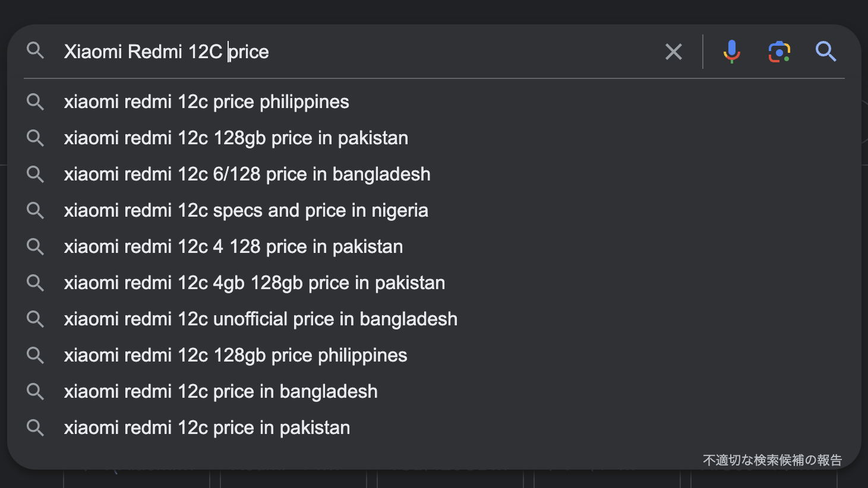Image resolution: width=868 pixels, height=488 pixels.
Task: Select '12c unofficial price in bangladesh' suggestion
Action: pyautogui.click(x=260, y=319)
